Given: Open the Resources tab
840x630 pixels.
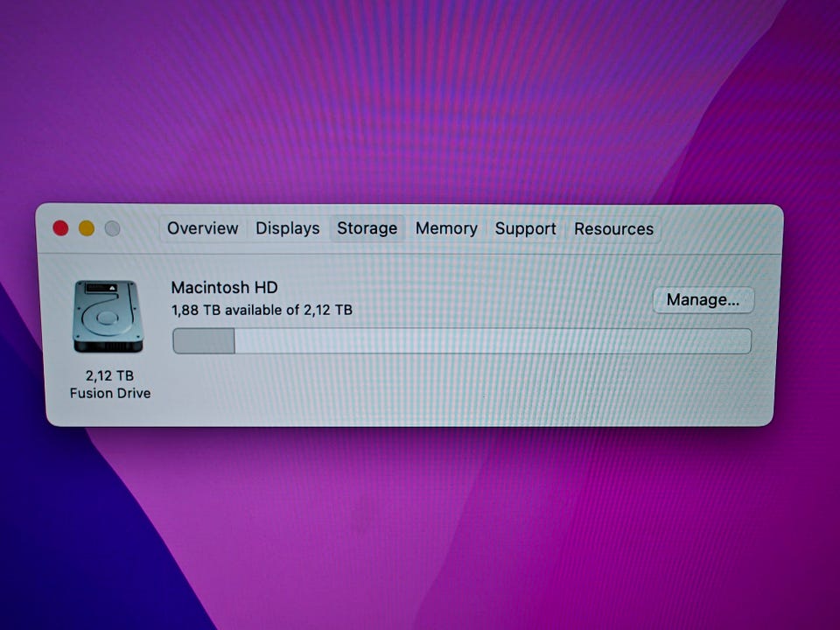Looking at the screenshot, I should pos(614,229).
